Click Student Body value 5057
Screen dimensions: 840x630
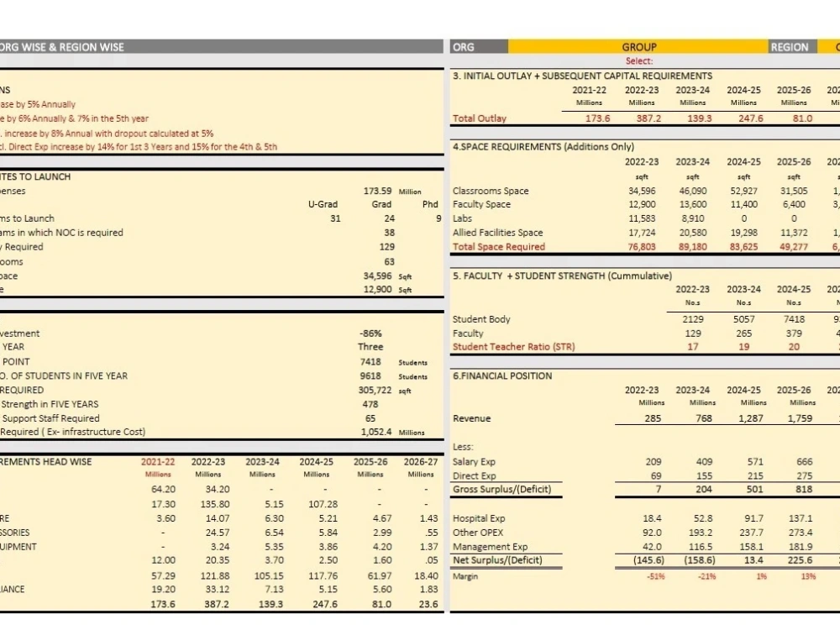(x=744, y=318)
